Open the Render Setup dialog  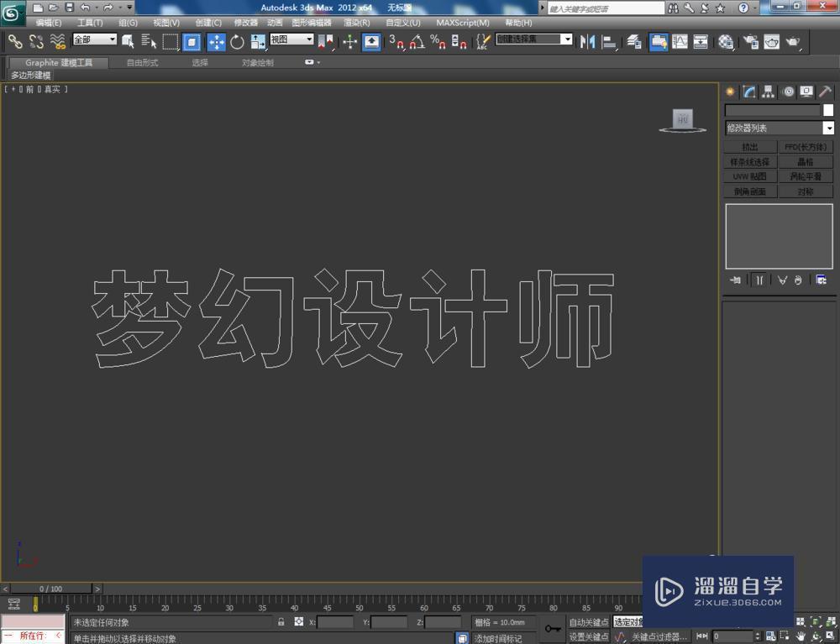[x=750, y=42]
